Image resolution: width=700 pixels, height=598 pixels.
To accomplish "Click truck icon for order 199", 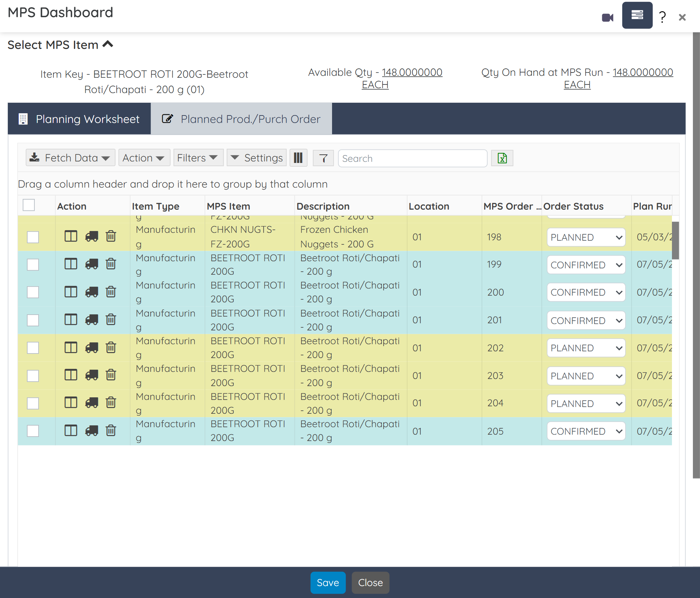I will (92, 264).
